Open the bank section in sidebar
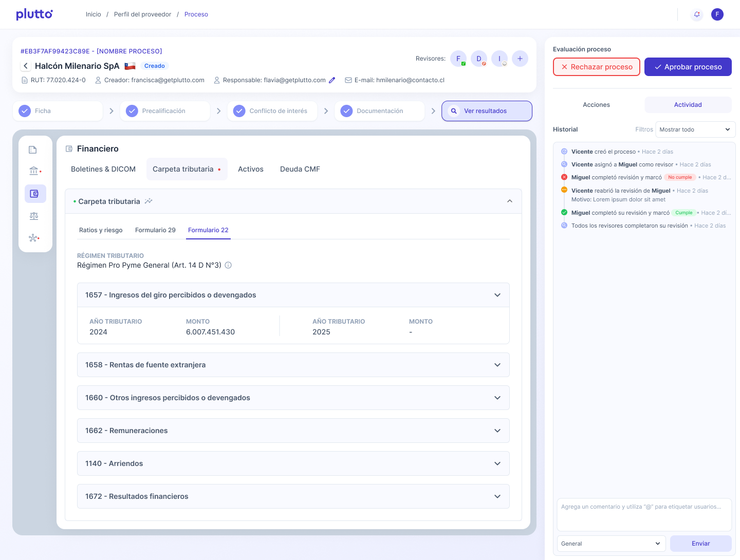The height and width of the screenshot is (560, 740). pos(34,171)
